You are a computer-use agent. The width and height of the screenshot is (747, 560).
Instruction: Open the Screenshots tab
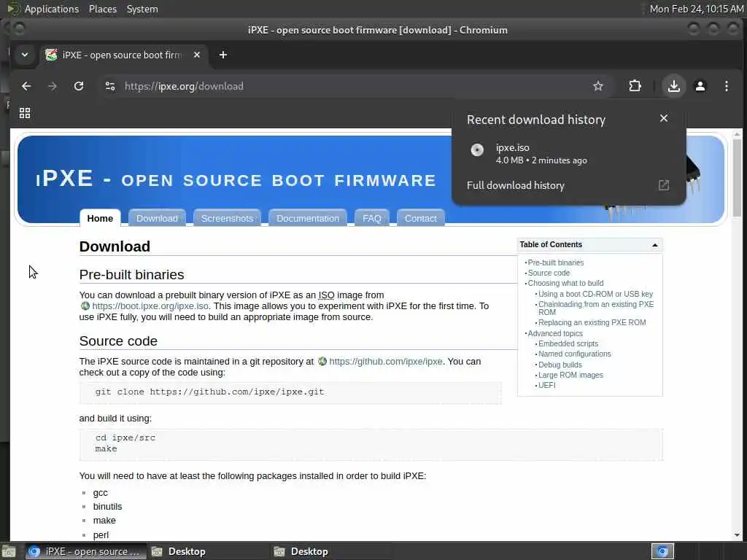click(227, 218)
